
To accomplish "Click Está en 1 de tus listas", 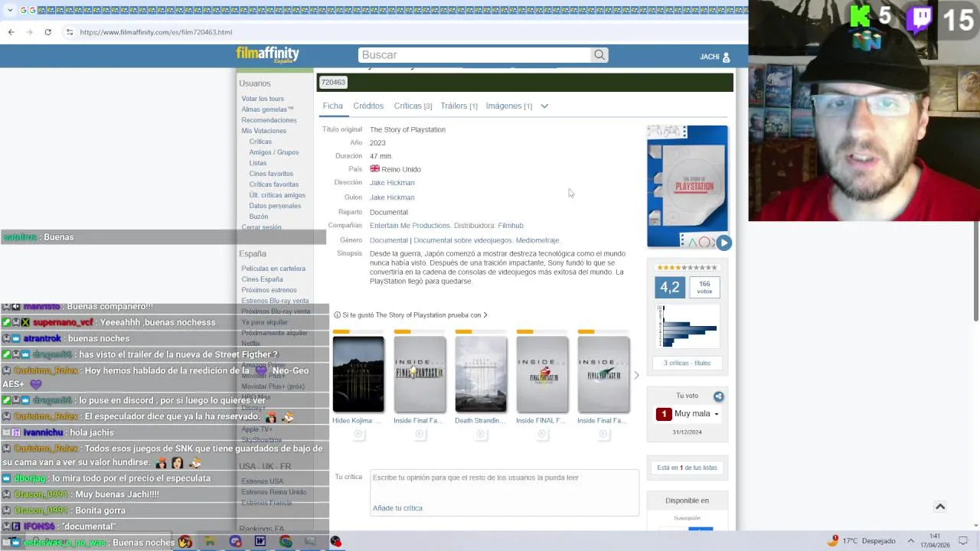I will 687,468.
